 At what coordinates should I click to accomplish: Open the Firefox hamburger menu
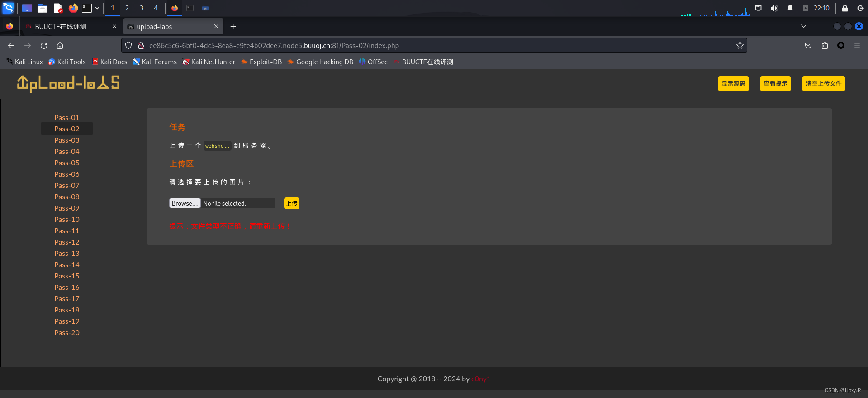(x=857, y=45)
